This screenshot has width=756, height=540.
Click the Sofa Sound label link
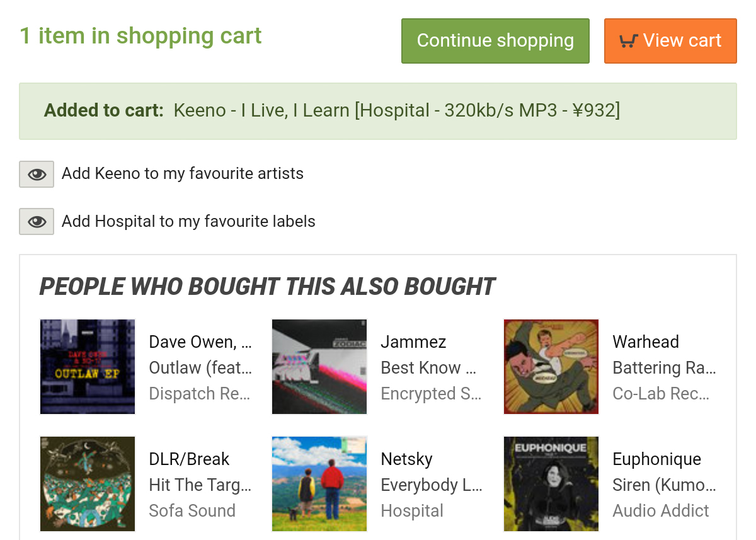[192, 511]
